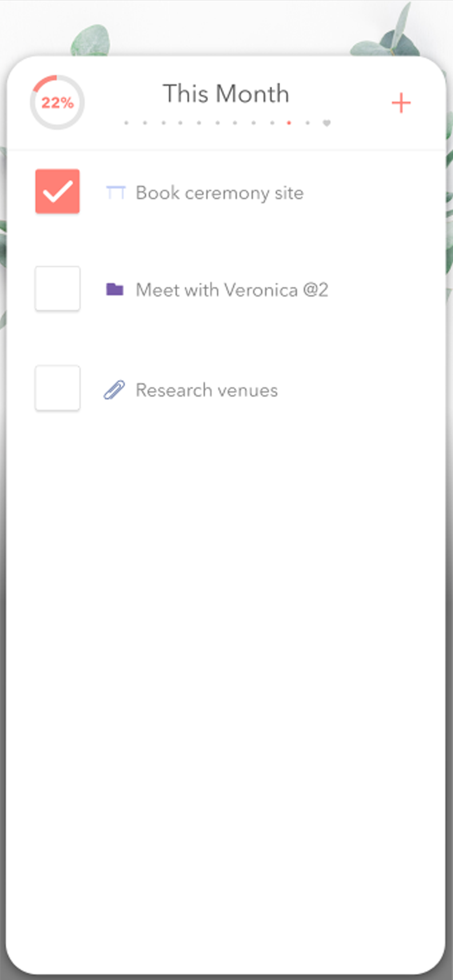453x980 pixels.
Task: Uncheck the Book ceremony site checkbox
Action: tap(57, 191)
